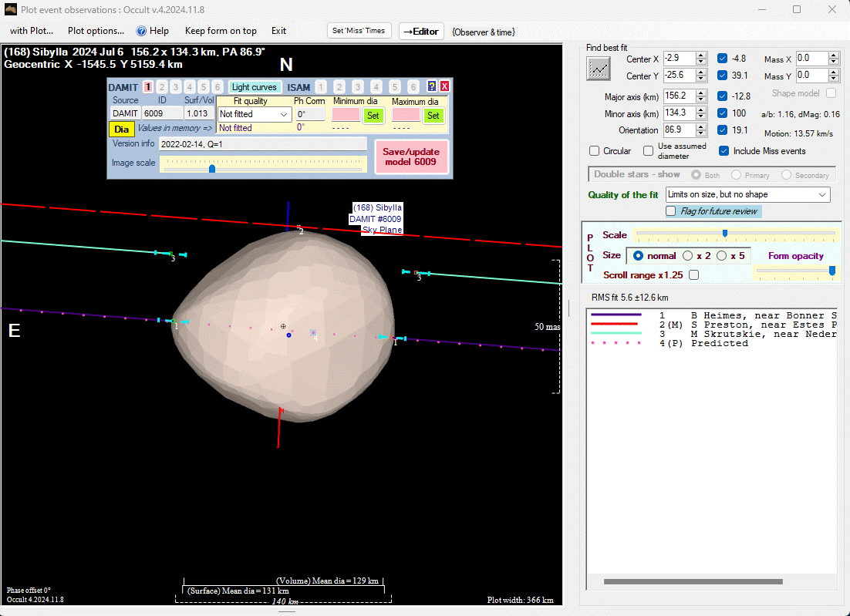Click the Exit menu item
850x616 pixels.
(x=278, y=31)
